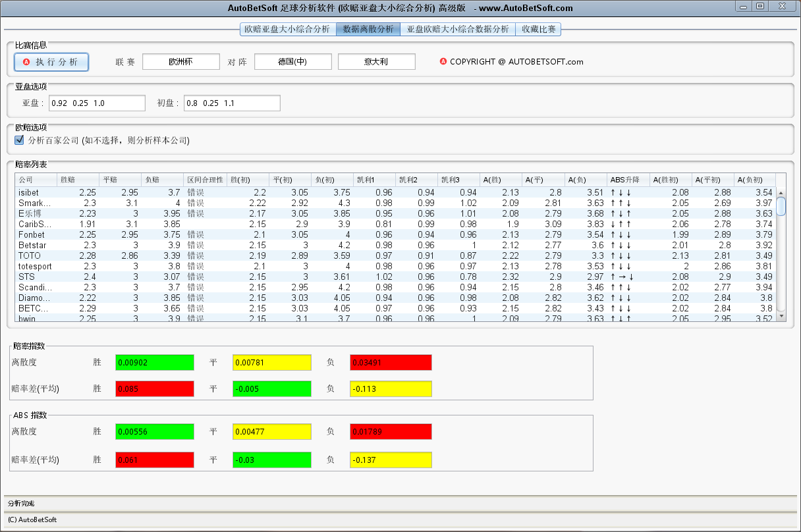Viewport: 801px width, 532px height.
Task: Click the 赔率差 平 green field -0.005
Action: tap(271, 388)
